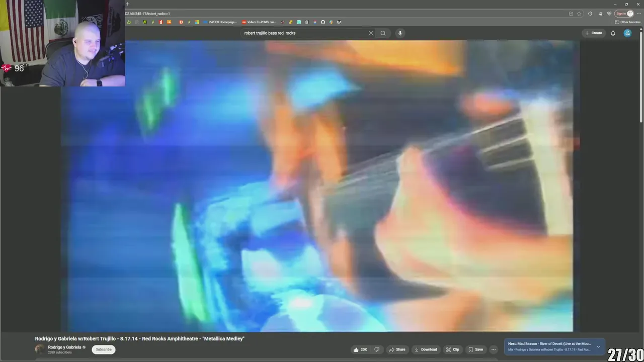Dislike the video with thumbs down
644x362 pixels.
coord(377,349)
